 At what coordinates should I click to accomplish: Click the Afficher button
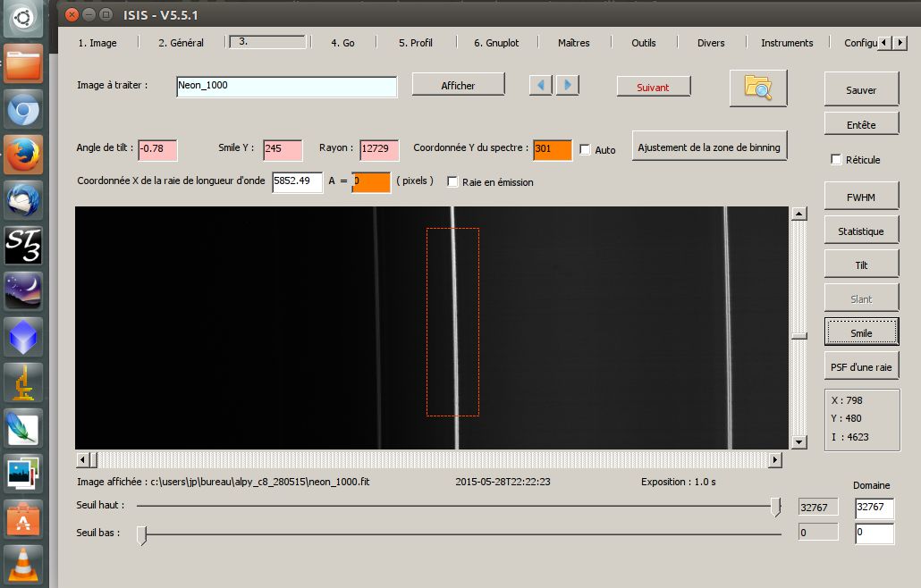(458, 85)
